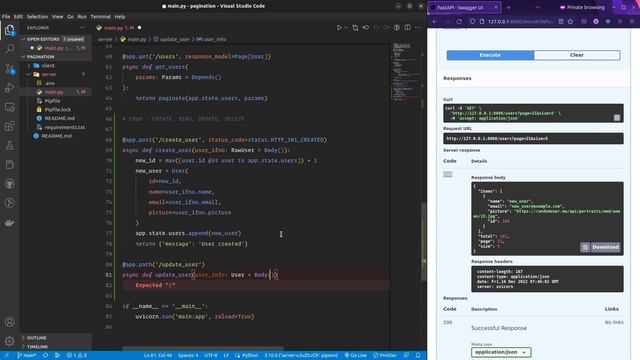Viewport: 640px width, 360px height.
Task: Click Go Live in the status bar
Action: [355, 356]
